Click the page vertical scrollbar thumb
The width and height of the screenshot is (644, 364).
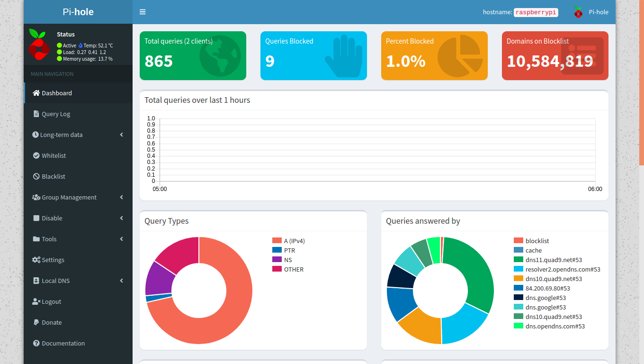(642, 82)
